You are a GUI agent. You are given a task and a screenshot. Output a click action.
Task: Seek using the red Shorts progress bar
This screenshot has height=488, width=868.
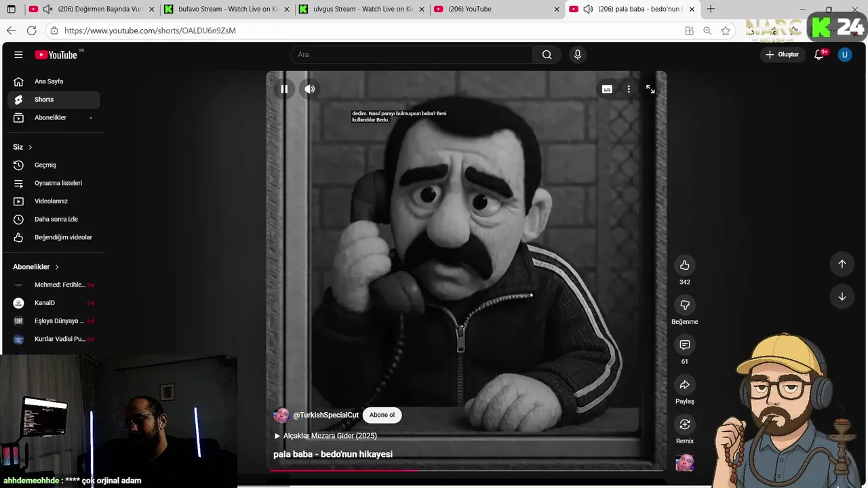pyautogui.click(x=467, y=469)
